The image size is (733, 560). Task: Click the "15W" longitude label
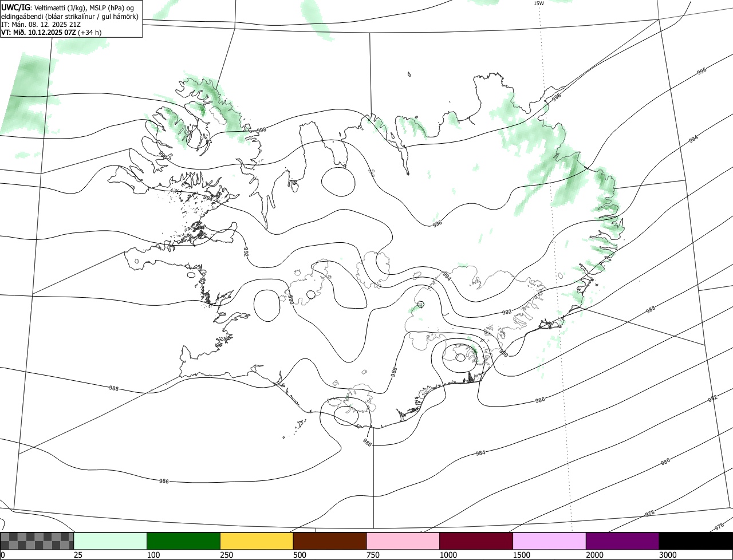pyautogui.click(x=538, y=3)
